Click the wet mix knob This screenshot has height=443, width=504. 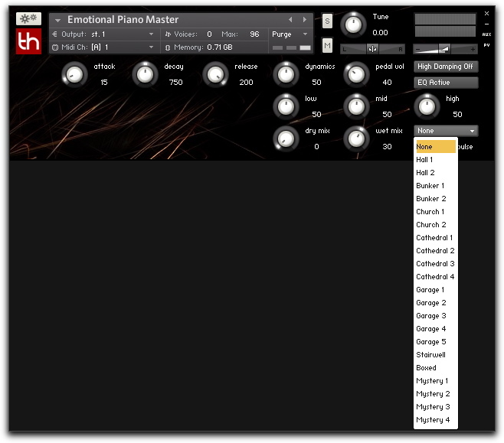click(x=356, y=138)
